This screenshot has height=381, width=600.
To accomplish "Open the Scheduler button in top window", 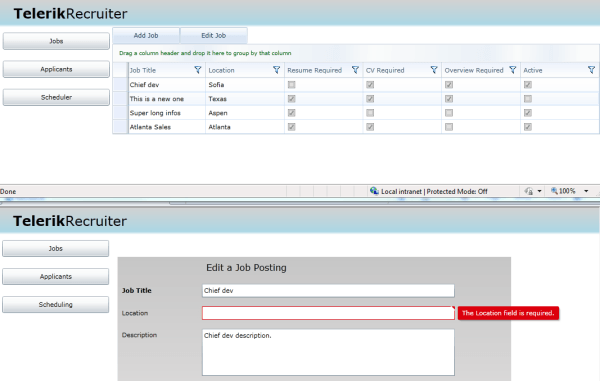I will [x=56, y=97].
